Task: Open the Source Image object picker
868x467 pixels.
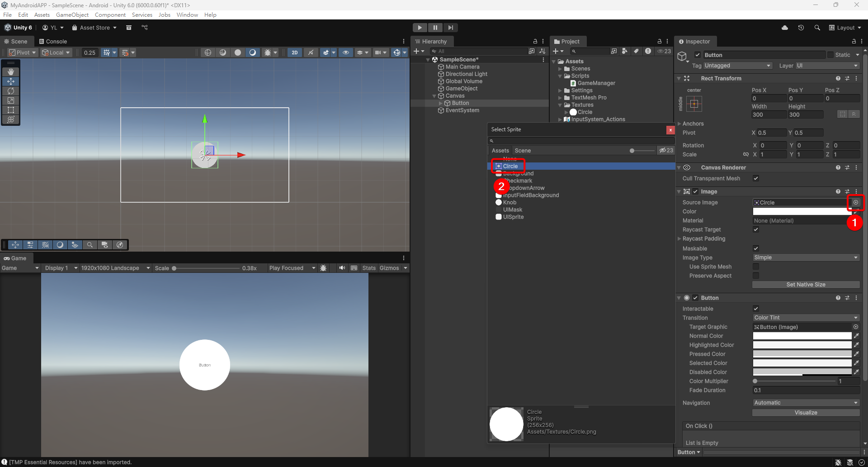Action: pyautogui.click(x=856, y=202)
